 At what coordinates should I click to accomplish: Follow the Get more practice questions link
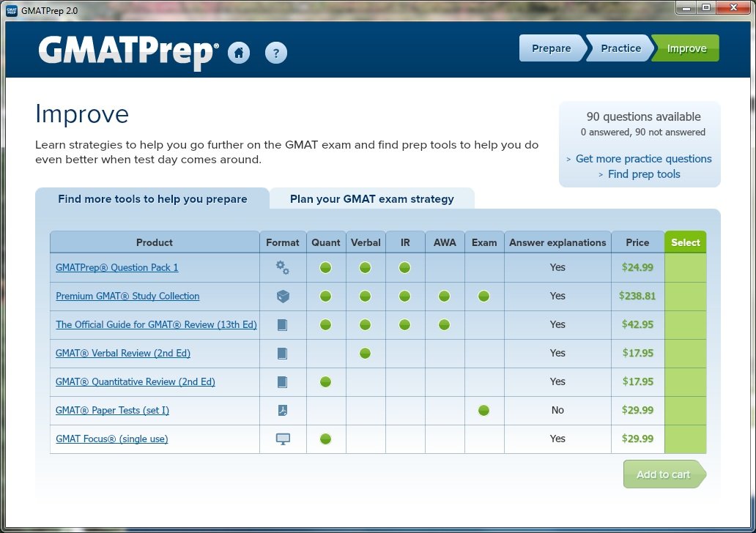(643, 159)
